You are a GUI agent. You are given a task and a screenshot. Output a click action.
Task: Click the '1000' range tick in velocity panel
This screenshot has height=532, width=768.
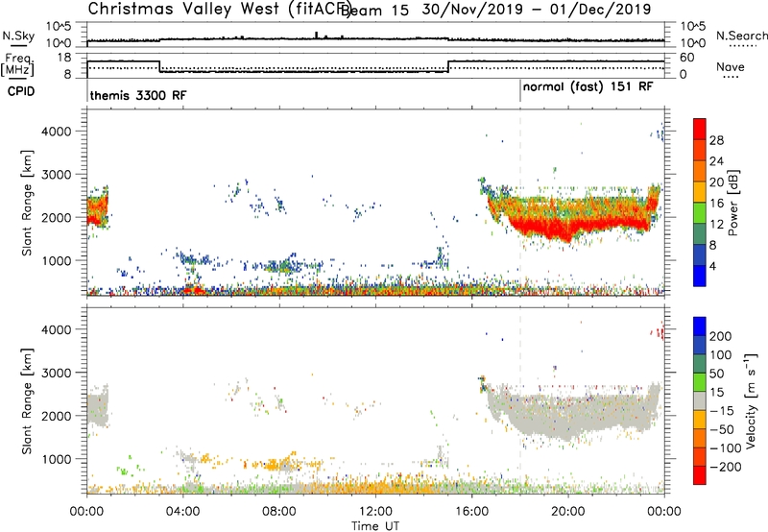click(x=56, y=459)
